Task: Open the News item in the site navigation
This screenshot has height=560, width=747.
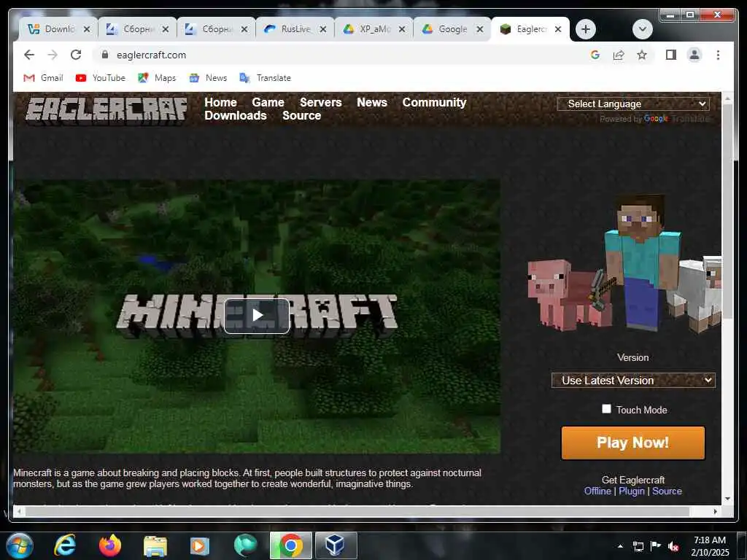Action: click(x=372, y=102)
